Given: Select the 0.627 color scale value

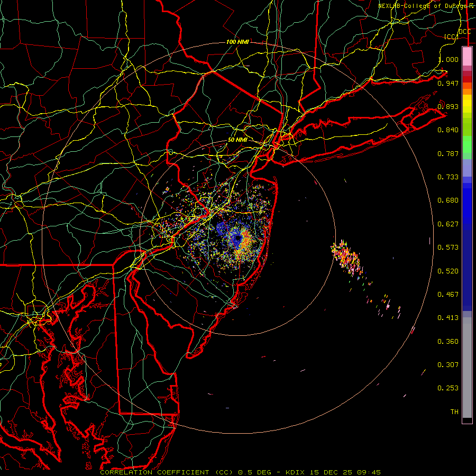Looking at the screenshot, I should pyautogui.click(x=448, y=224).
